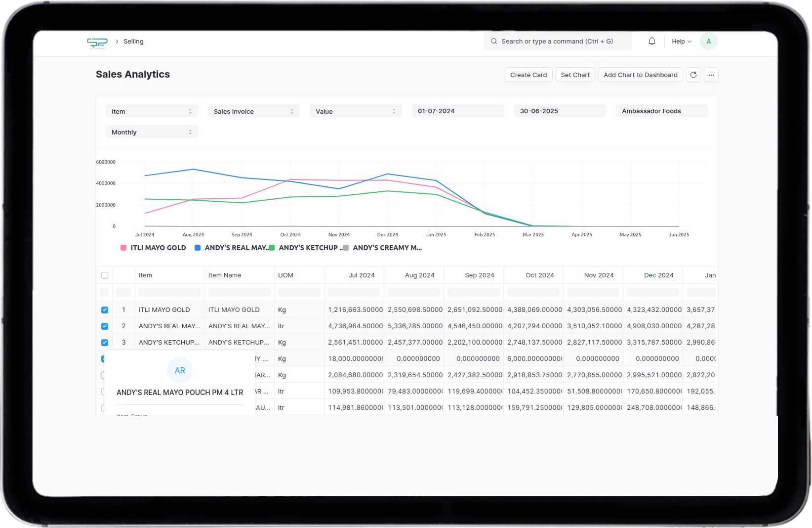Click cell value 51,508.8000000
This screenshot has height=528, width=812.
coord(594,392)
